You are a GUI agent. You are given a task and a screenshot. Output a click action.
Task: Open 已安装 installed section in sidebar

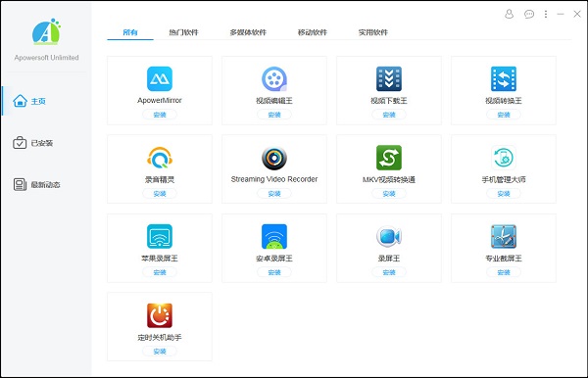(x=33, y=143)
